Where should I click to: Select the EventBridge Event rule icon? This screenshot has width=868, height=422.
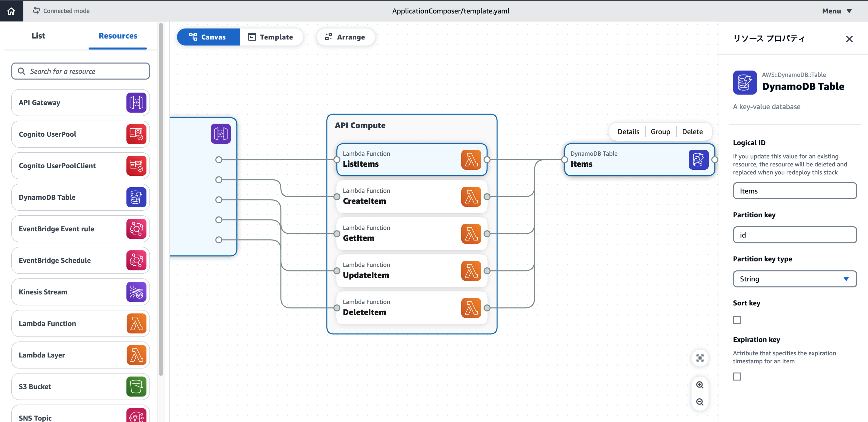136,229
